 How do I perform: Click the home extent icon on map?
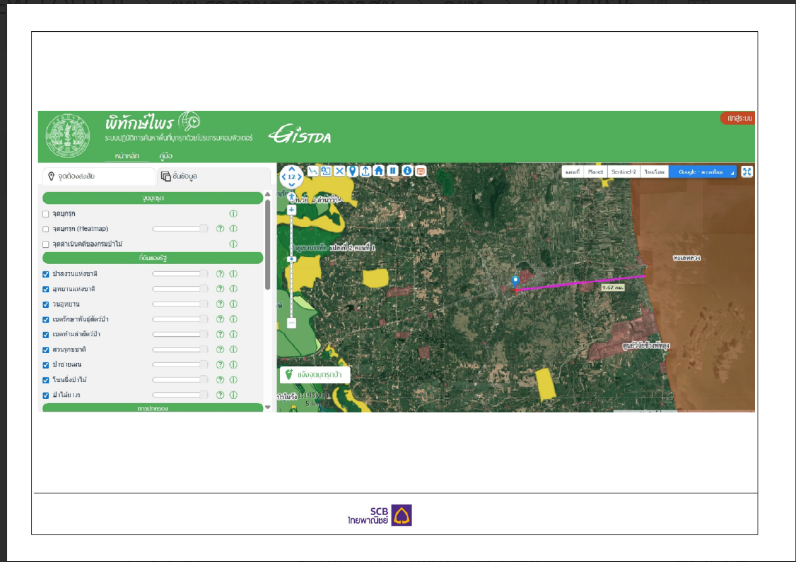pyautogui.click(x=379, y=171)
